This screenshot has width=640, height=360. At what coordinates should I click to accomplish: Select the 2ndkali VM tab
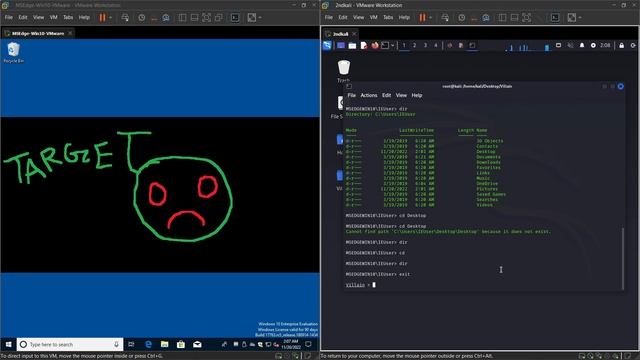pyautogui.click(x=341, y=34)
